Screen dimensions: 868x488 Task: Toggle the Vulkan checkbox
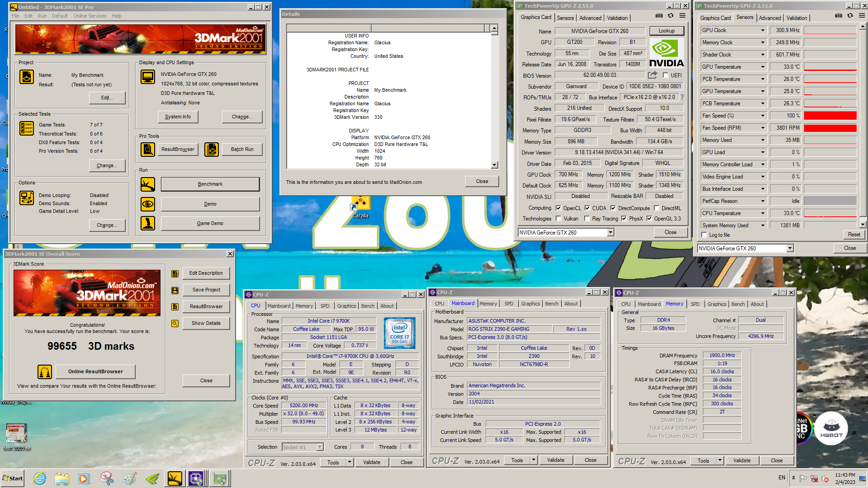coord(558,219)
